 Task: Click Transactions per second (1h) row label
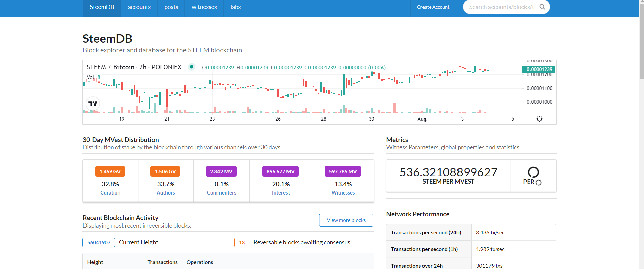[424, 249]
